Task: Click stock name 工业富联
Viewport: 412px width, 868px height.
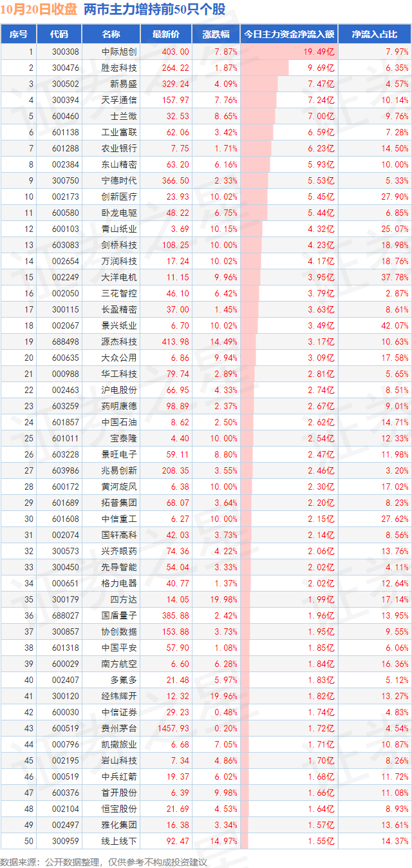Action: (x=119, y=132)
